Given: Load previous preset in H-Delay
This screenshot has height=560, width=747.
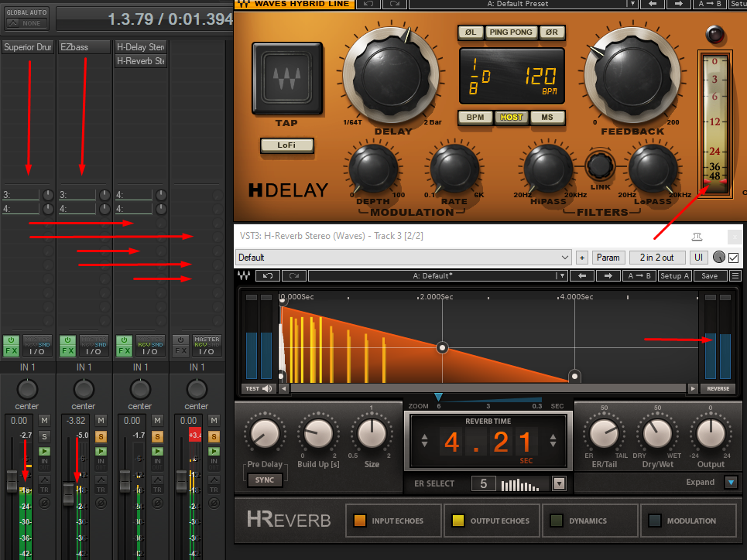Looking at the screenshot, I should tap(653, 4).
